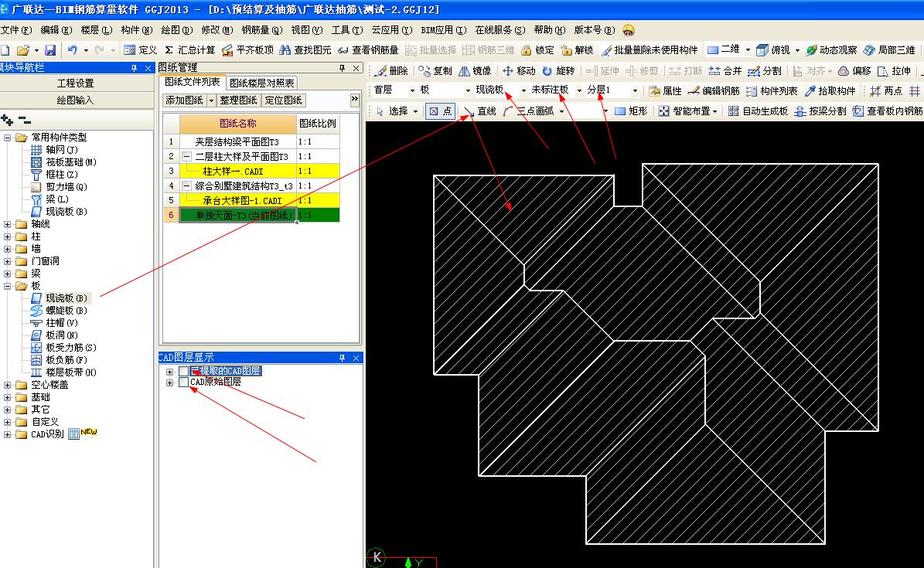Collapse 常用构件类型 tree node
Image resolution: width=924 pixels, height=568 pixels.
(x=7, y=138)
